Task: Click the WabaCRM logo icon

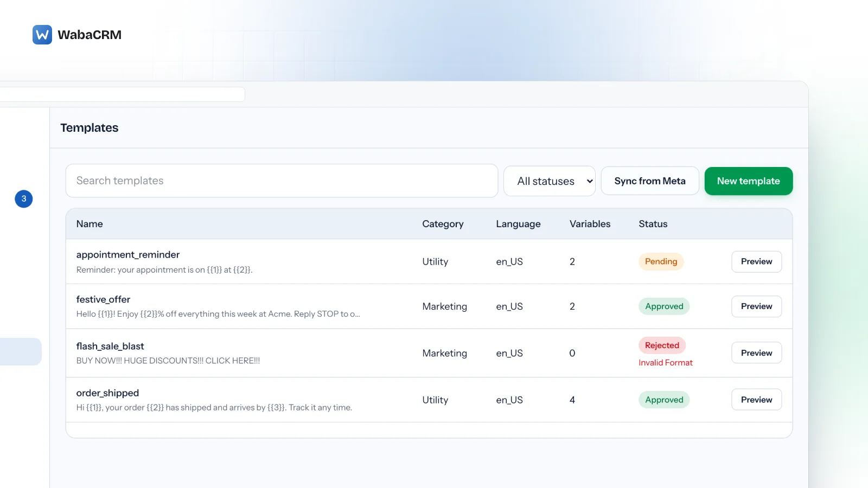Action: coord(42,35)
